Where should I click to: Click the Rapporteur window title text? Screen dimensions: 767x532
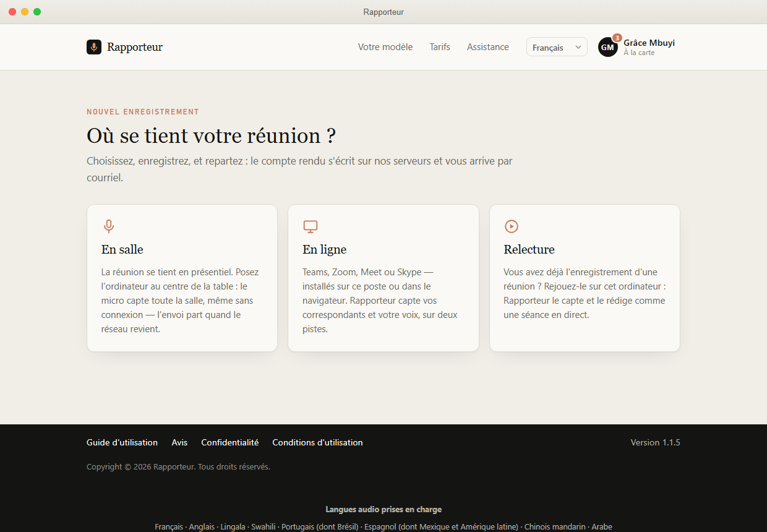383,12
